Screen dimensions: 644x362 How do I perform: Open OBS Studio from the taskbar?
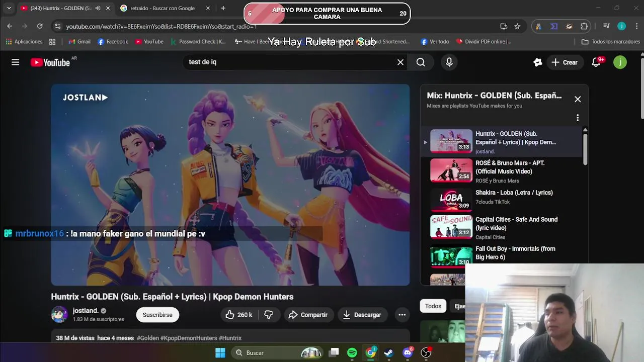(x=426, y=353)
